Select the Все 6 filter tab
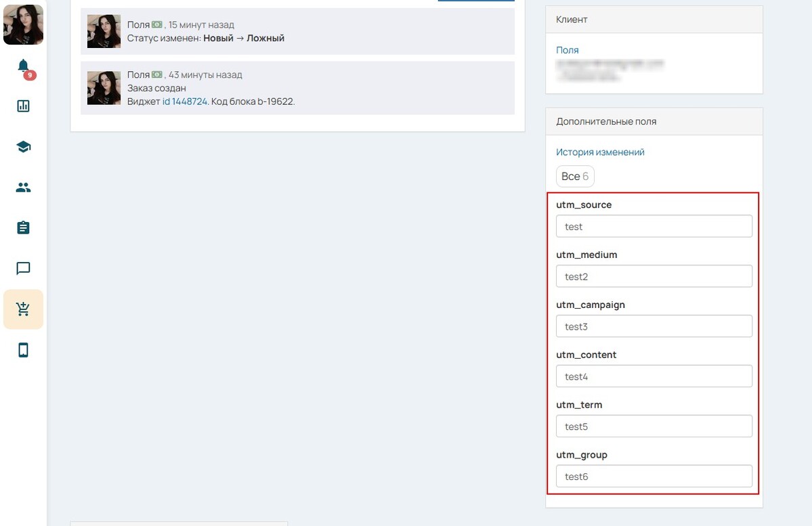 pos(575,177)
